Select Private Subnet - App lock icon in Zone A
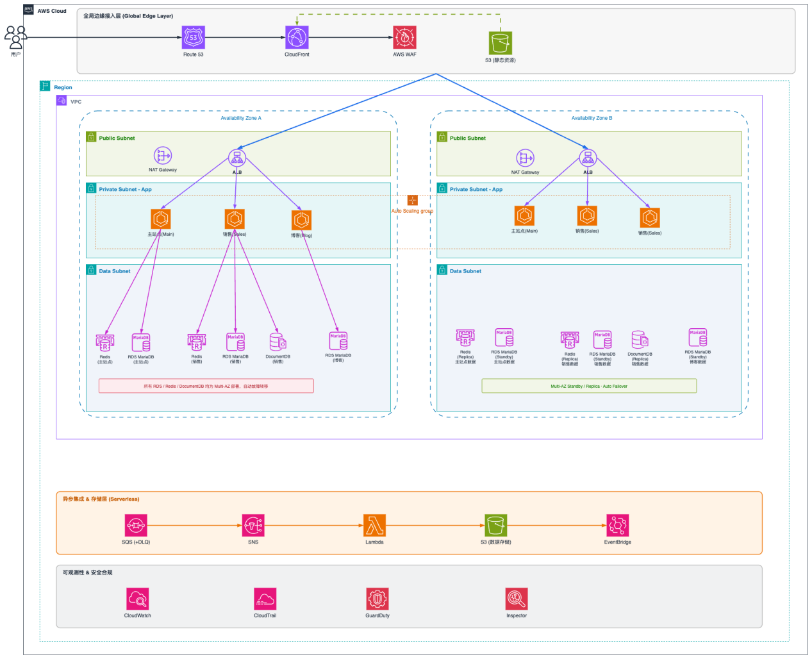 pos(91,188)
